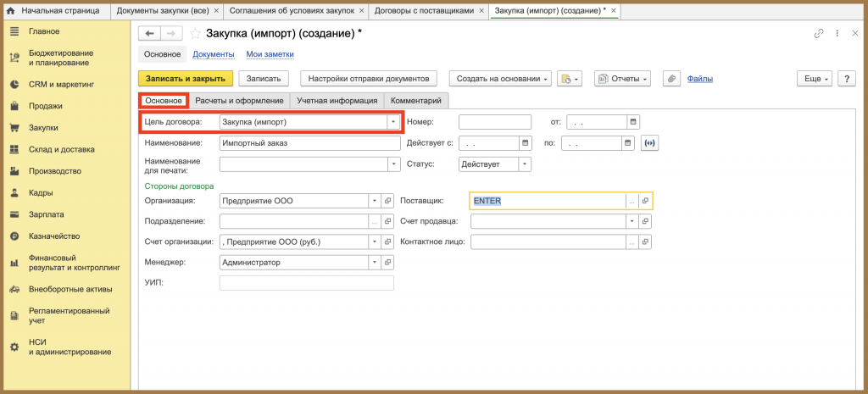Viewport: 868px width, 394px height.
Task: Click the Наименование field with Импортный заказ
Action: 310,142
